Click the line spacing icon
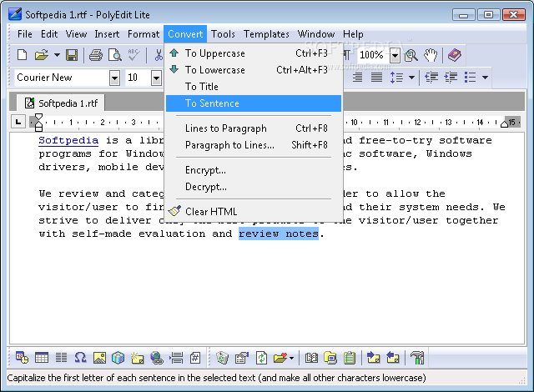Screen dimensions: 534x392 (x=396, y=78)
